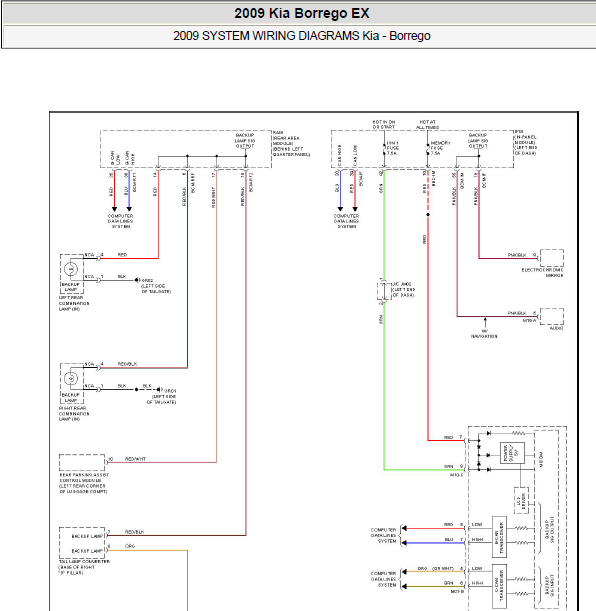This screenshot has width=596, height=611.
Task: Click the 'BACKUP LAMP SIG OUTPUT' label in RAM
Action: (245, 141)
